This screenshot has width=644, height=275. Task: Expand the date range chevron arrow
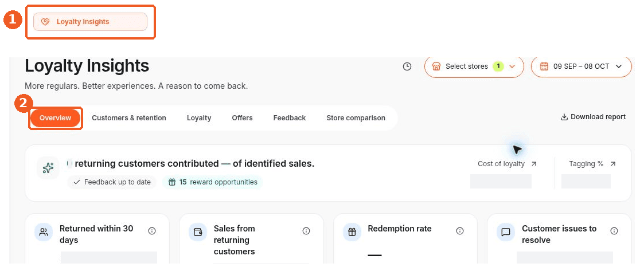pyautogui.click(x=619, y=66)
